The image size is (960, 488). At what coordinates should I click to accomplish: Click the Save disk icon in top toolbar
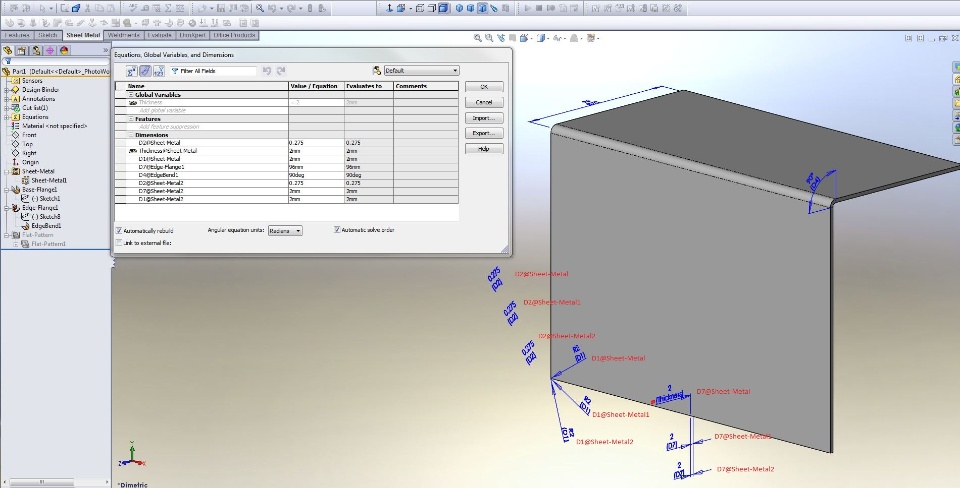tap(221, 9)
